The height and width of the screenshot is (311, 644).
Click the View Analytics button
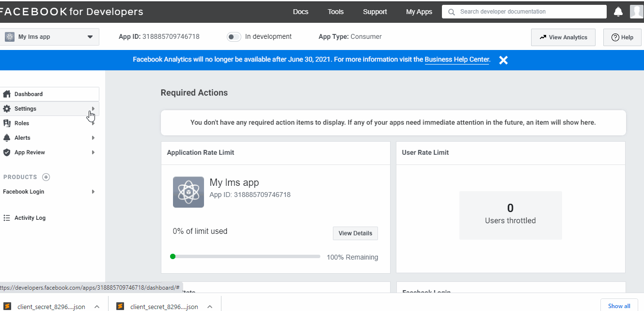point(563,37)
